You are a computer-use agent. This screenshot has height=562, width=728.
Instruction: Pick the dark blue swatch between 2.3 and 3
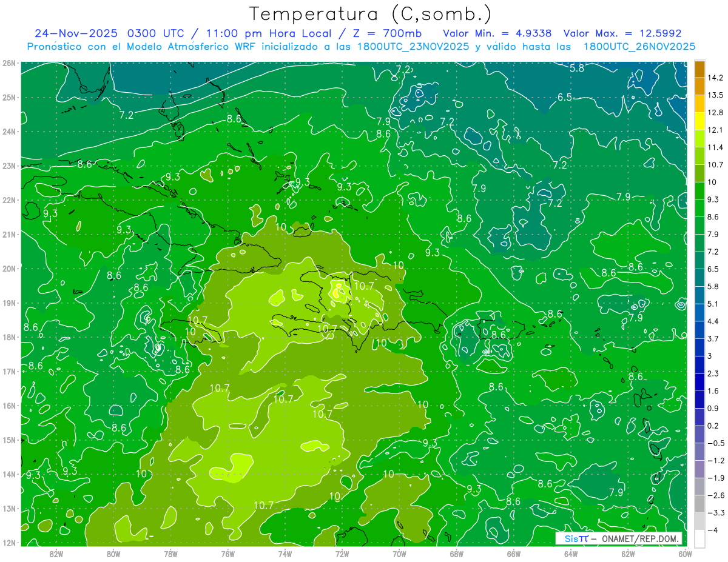coord(699,364)
